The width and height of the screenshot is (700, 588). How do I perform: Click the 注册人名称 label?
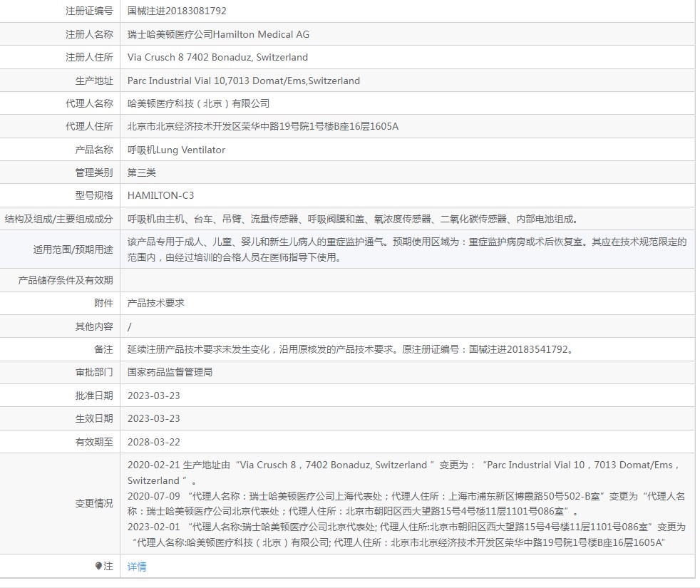click(x=89, y=34)
